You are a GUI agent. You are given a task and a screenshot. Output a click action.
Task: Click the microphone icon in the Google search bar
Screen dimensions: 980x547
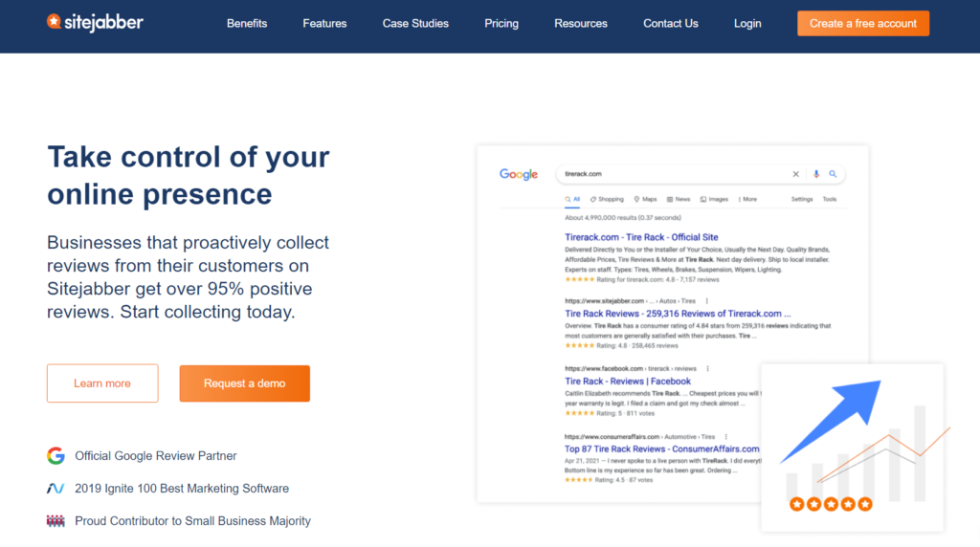click(x=816, y=174)
